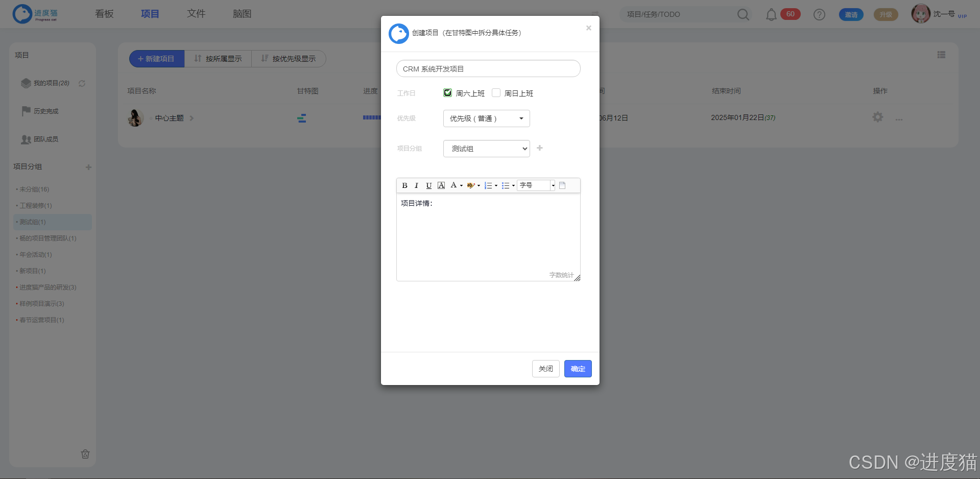The image size is (980, 479).
Task: Click the 中心主题 progress bar
Action: [x=372, y=117]
